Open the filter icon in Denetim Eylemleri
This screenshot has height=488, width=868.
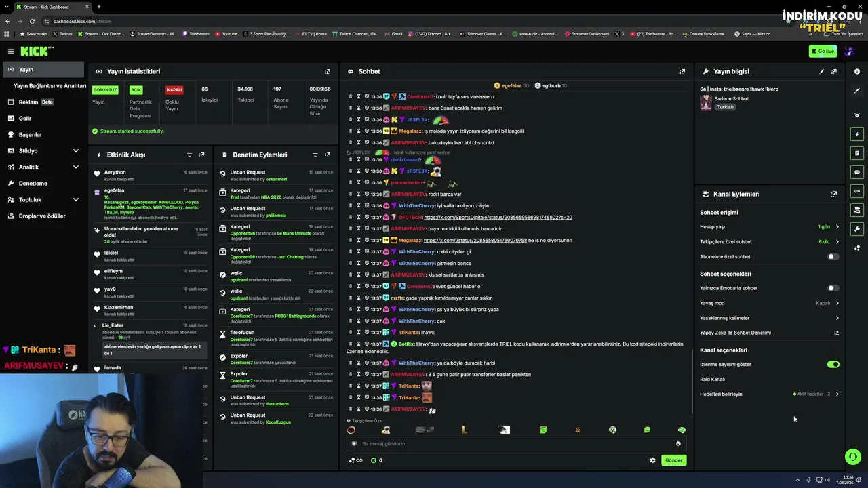(x=315, y=155)
